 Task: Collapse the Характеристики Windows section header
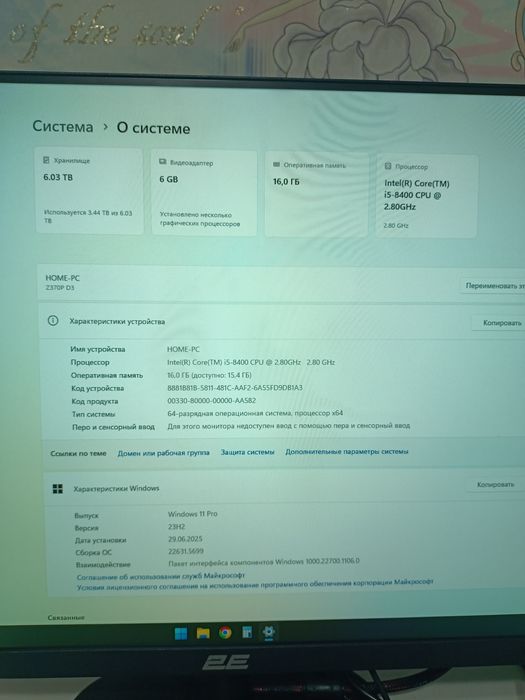point(284,487)
